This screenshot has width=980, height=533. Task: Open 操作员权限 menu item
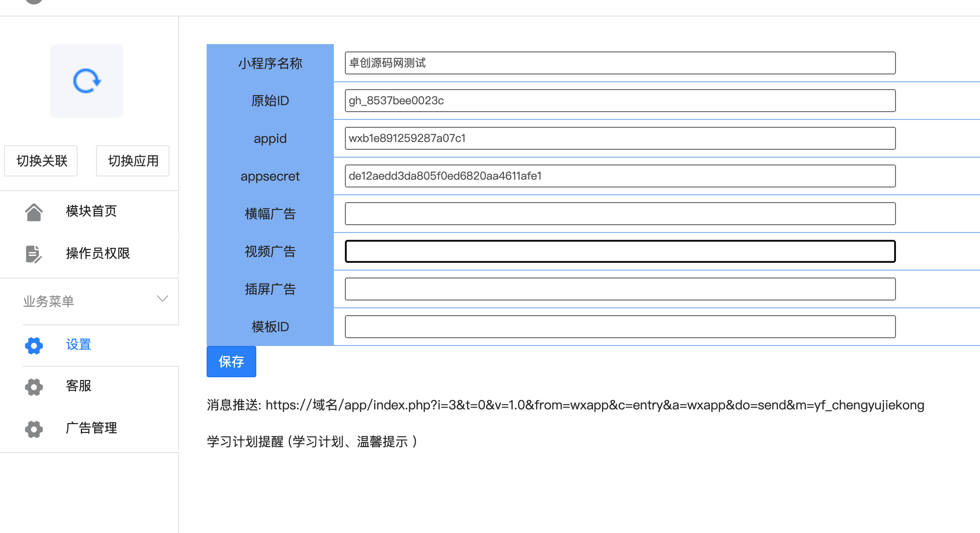click(x=98, y=253)
